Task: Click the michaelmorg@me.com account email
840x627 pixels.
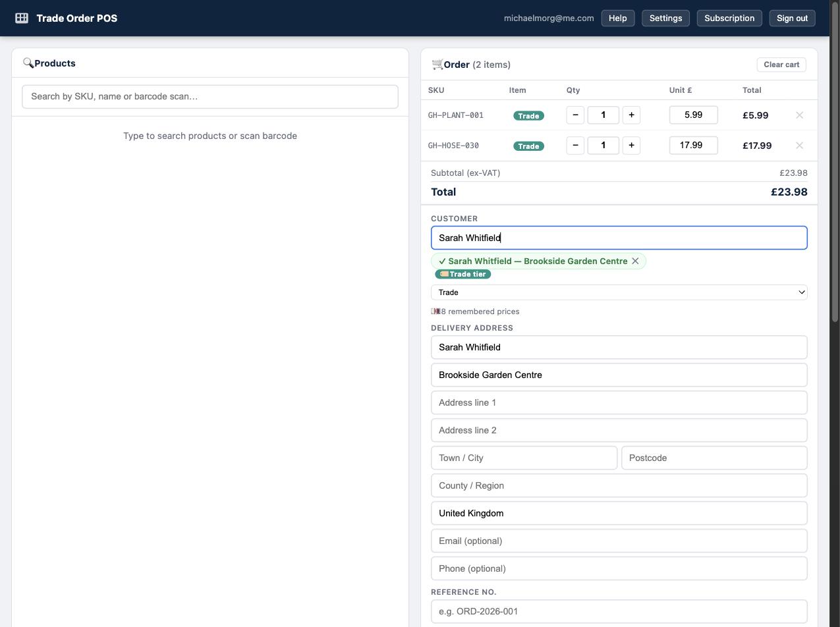Action: 549,18
